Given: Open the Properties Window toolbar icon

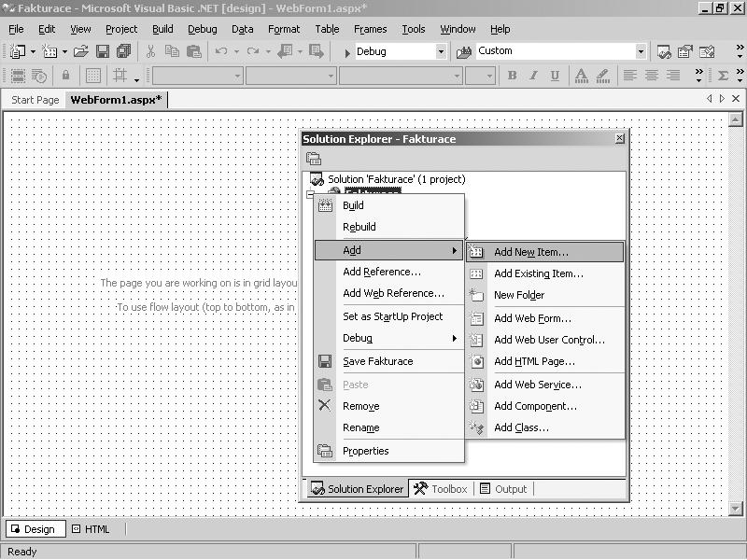Looking at the screenshot, I should pyautogui.click(x=685, y=51).
